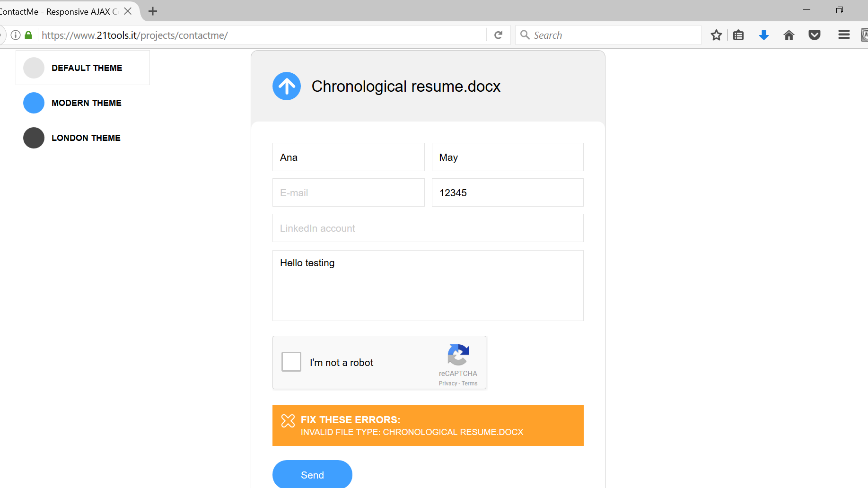Click the E-mail input field
The width and height of the screenshot is (868, 488).
point(349,192)
